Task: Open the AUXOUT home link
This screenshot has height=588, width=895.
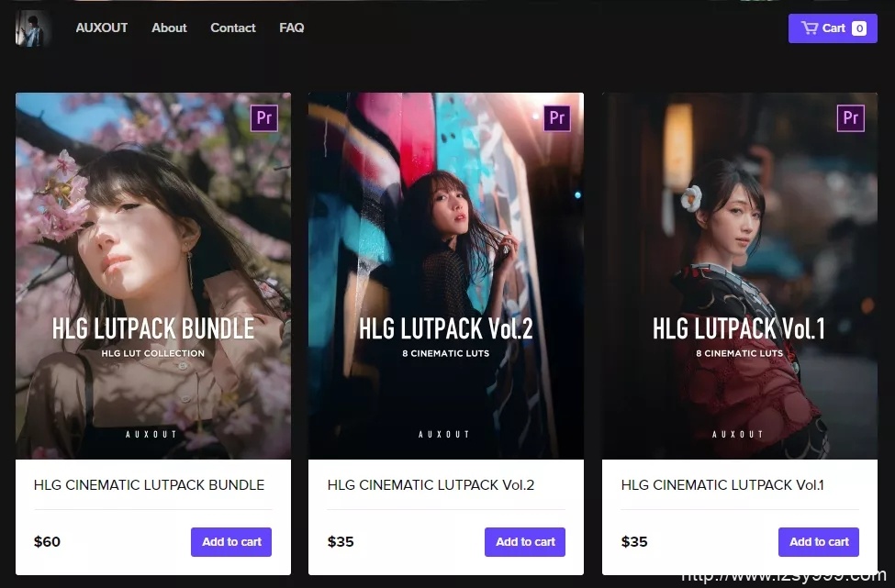Action: 102,28
